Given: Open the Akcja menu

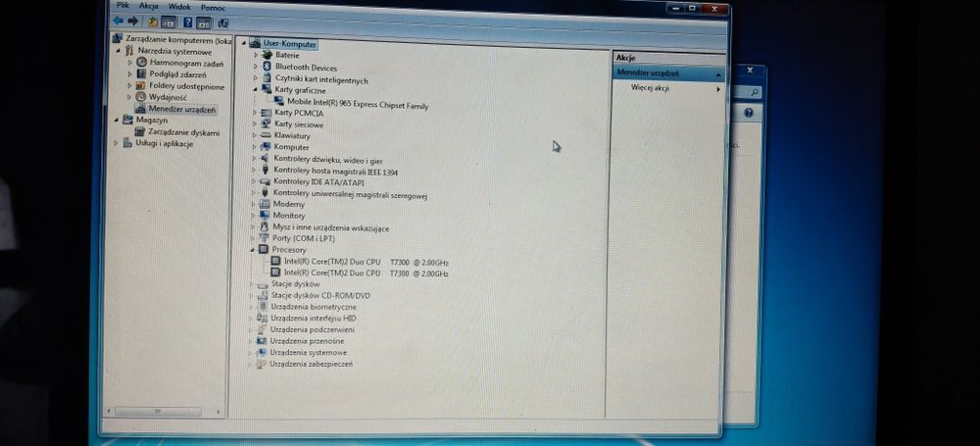Looking at the screenshot, I should 149,6.
